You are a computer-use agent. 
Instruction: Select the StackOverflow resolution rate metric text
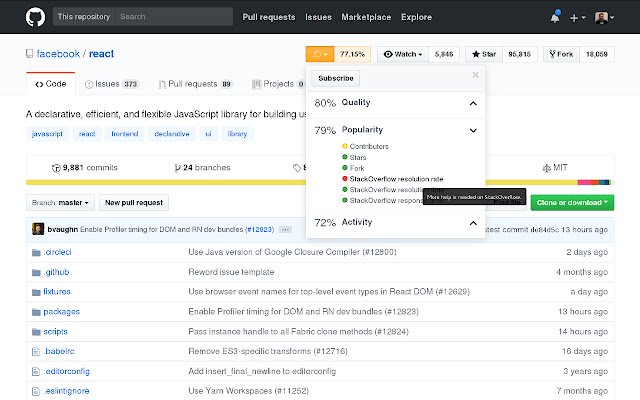point(396,179)
